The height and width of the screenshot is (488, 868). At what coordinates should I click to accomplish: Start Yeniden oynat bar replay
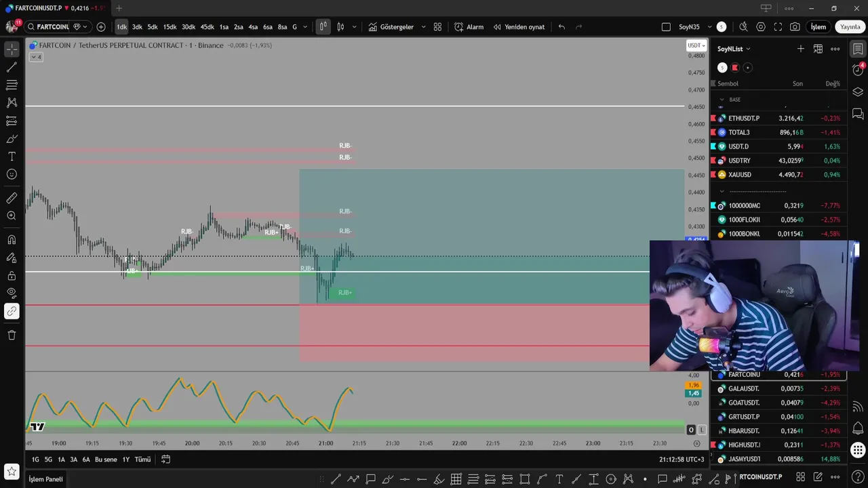coord(519,27)
